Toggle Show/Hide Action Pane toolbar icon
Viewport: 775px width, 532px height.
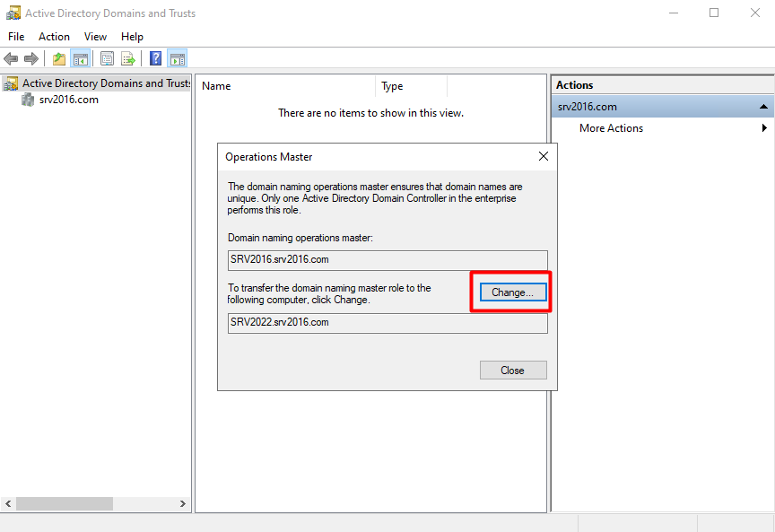(x=177, y=59)
